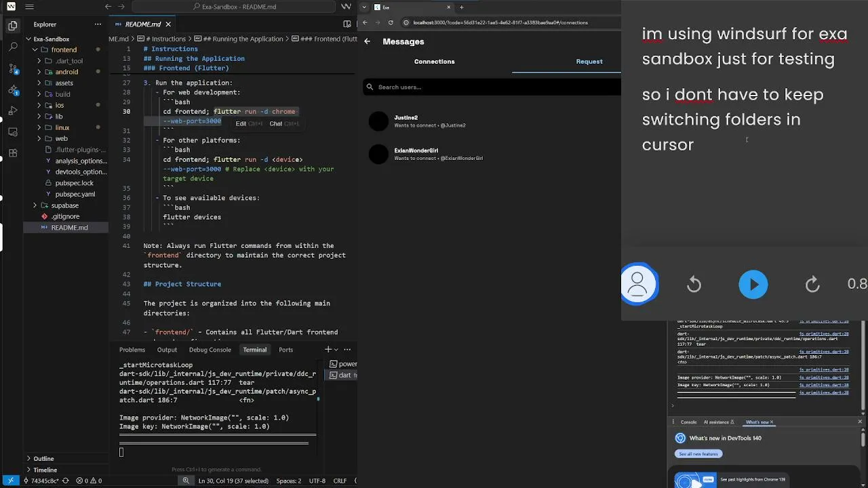
Task: Open terminal panel more actions ellipsis
Action: (x=347, y=350)
